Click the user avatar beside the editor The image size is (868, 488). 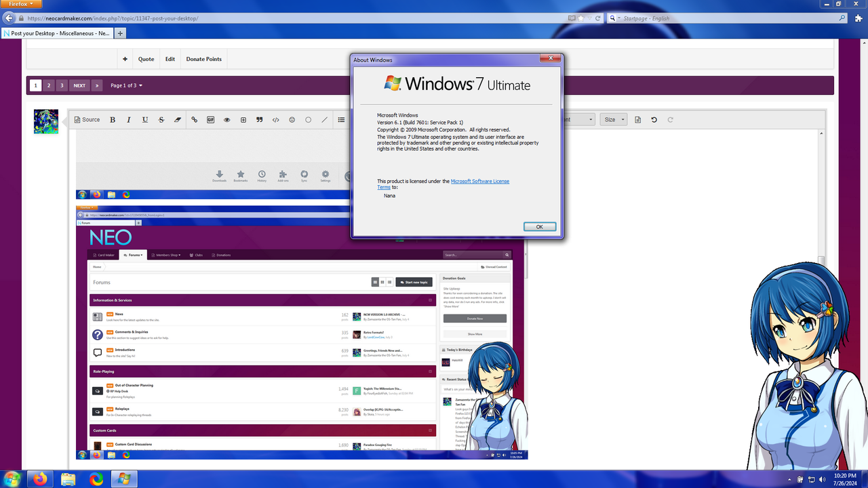[46, 121]
